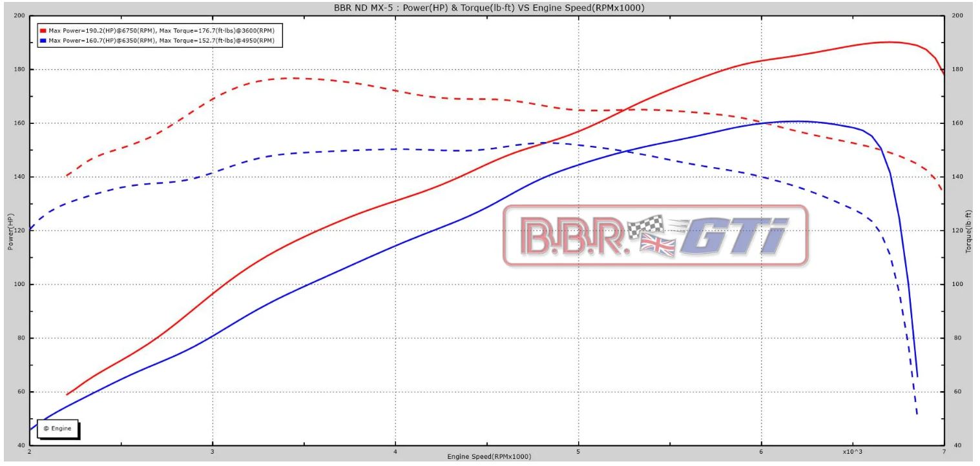
Task: Click the Union Jack flag in the logo
Action: click(657, 246)
